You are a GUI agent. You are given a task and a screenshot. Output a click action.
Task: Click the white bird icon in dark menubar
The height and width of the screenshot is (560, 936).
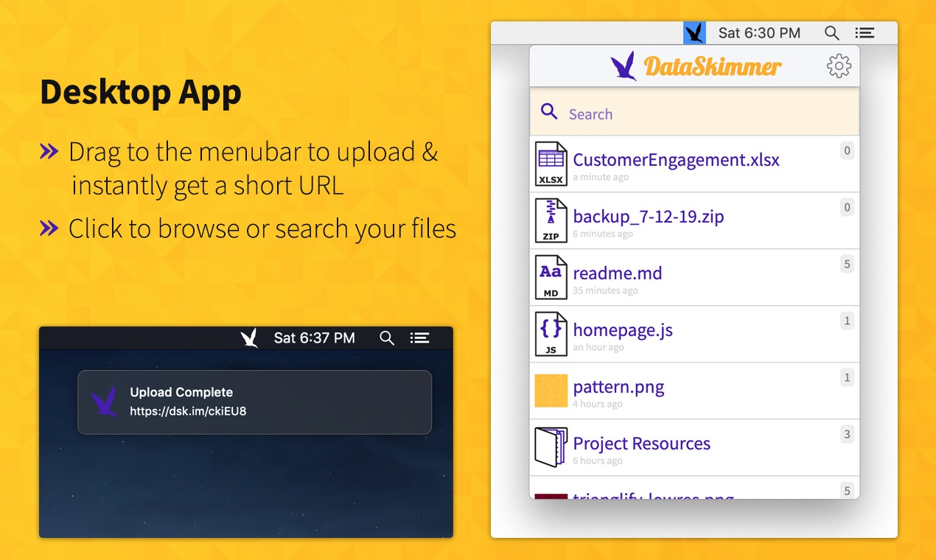[x=249, y=338]
